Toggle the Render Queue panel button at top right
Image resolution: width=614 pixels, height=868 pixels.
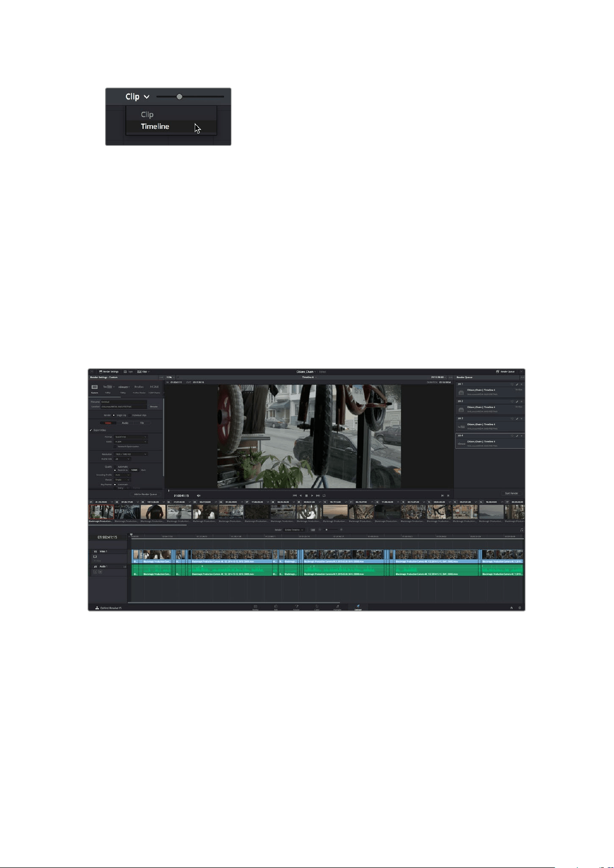(505, 371)
